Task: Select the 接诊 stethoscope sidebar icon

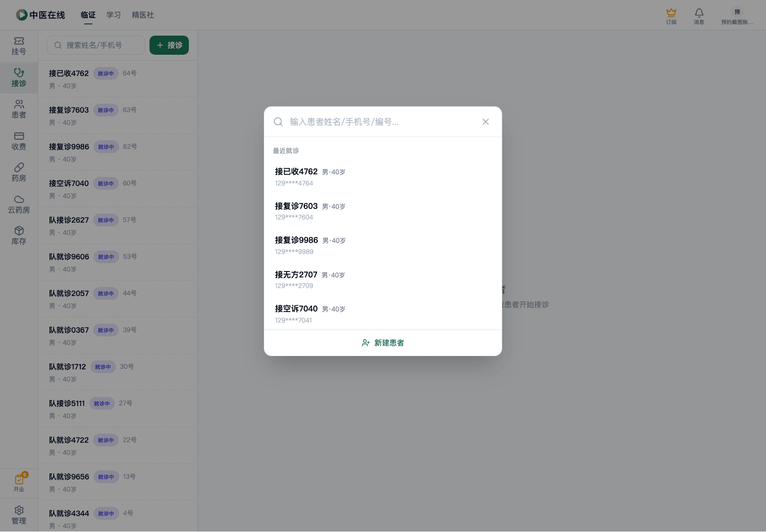Action: click(x=19, y=78)
